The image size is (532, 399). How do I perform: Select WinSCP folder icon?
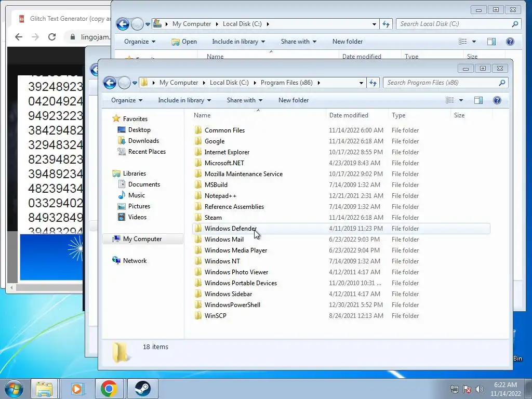tap(198, 315)
